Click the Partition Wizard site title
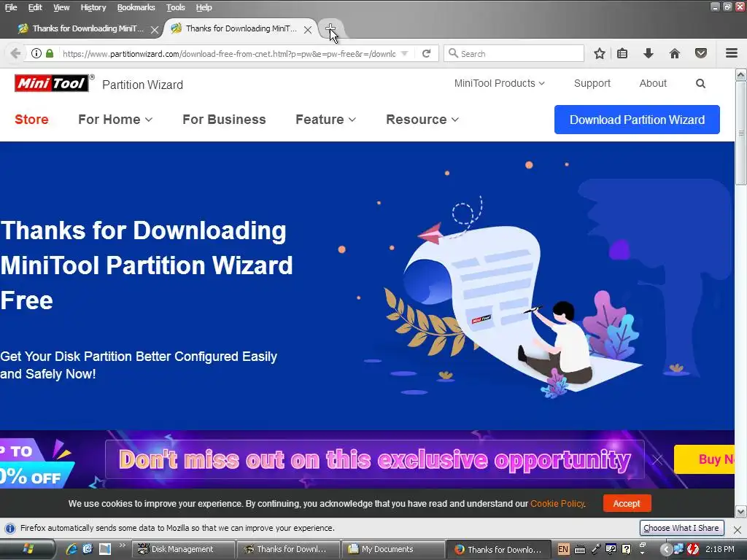Screen dimensions: 747x560 pyautogui.click(x=142, y=85)
